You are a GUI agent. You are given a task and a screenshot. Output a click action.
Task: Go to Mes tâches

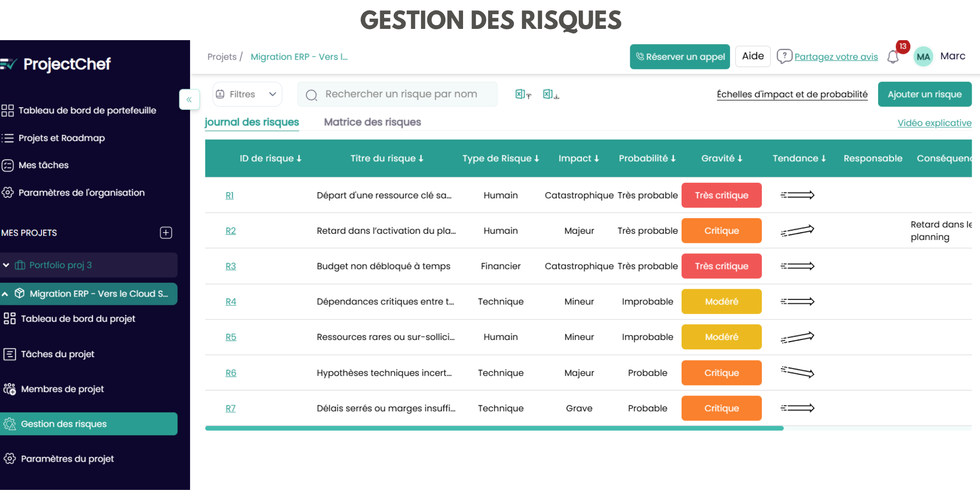click(44, 165)
